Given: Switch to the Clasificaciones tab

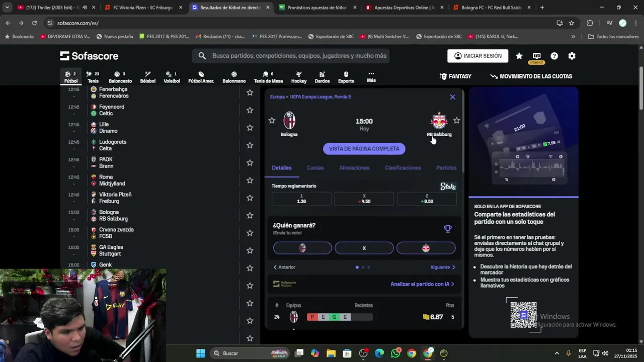Looking at the screenshot, I should point(403,168).
